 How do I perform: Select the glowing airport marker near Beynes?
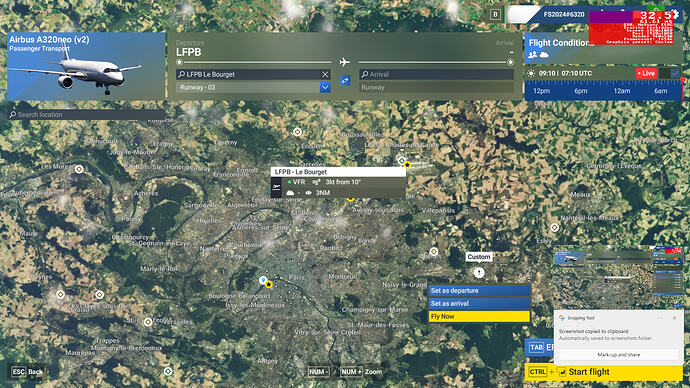pos(60,294)
